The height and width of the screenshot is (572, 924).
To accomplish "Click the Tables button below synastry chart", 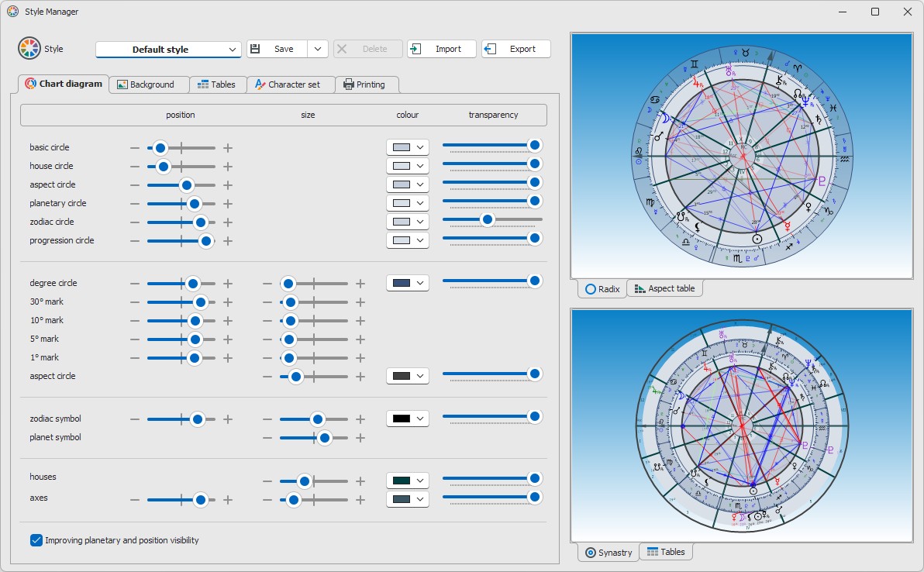I will tap(666, 552).
